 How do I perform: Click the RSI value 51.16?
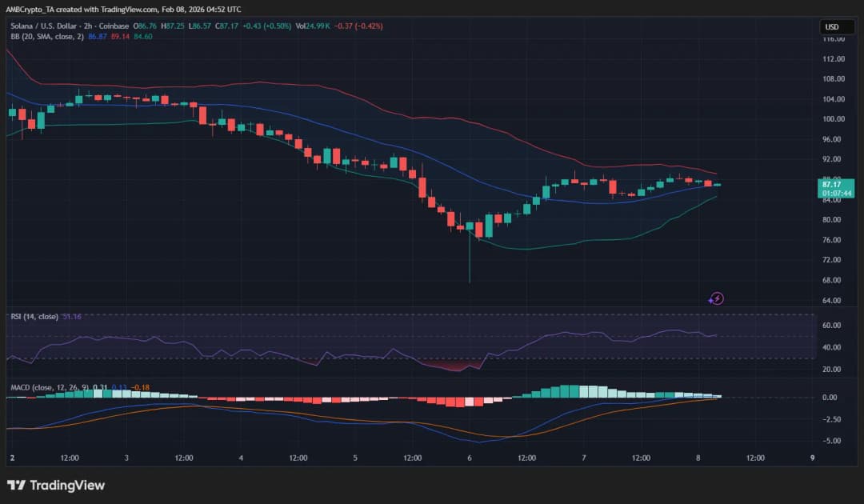(72, 317)
